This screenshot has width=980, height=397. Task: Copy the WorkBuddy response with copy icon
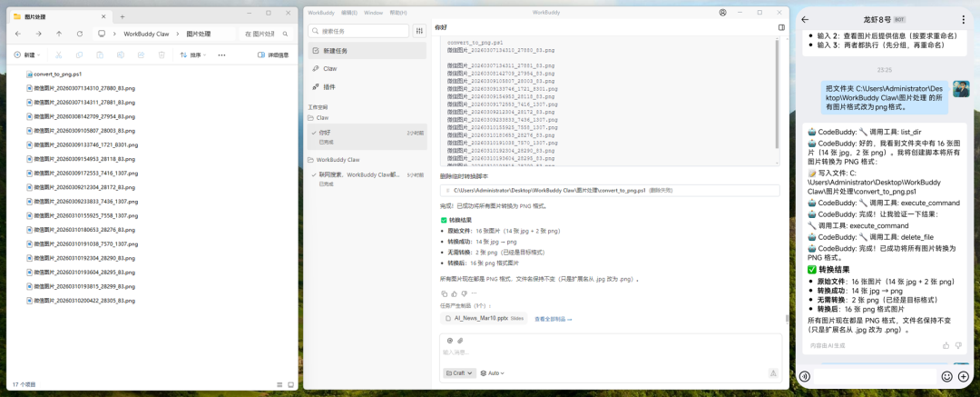[x=444, y=293]
